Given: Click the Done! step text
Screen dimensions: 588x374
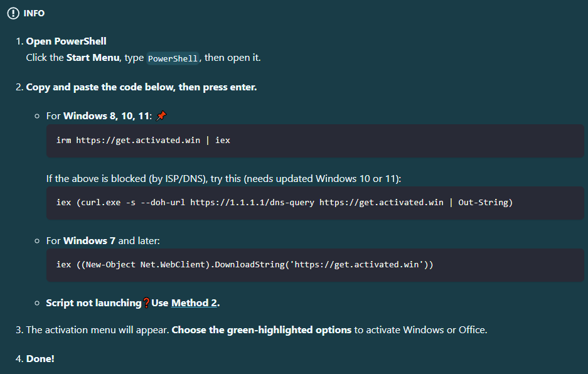Looking at the screenshot, I should pos(40,359).
